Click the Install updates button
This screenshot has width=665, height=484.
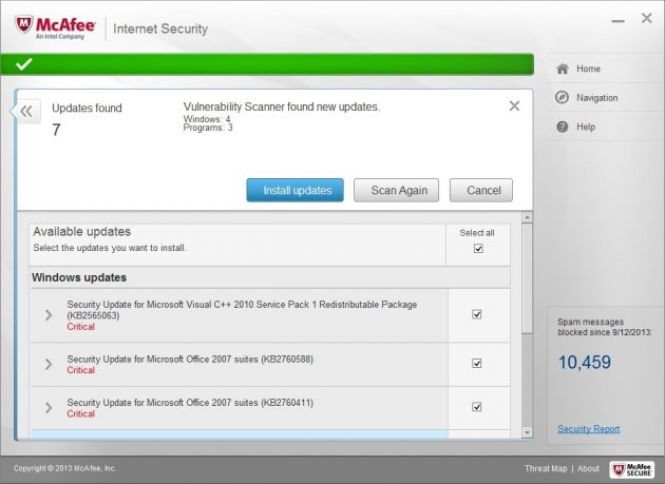(x=295, y=190)
